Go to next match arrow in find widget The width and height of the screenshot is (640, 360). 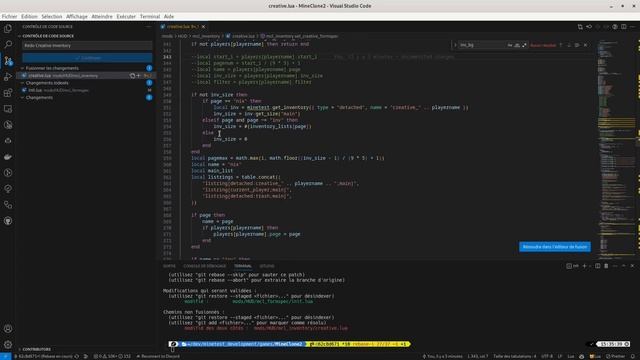click(569, 45)
